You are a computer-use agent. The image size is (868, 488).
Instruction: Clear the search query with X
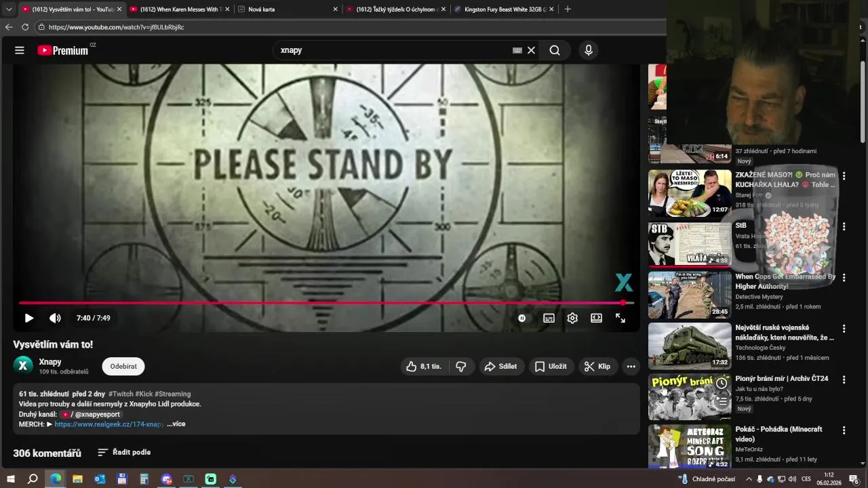(532, 50)
